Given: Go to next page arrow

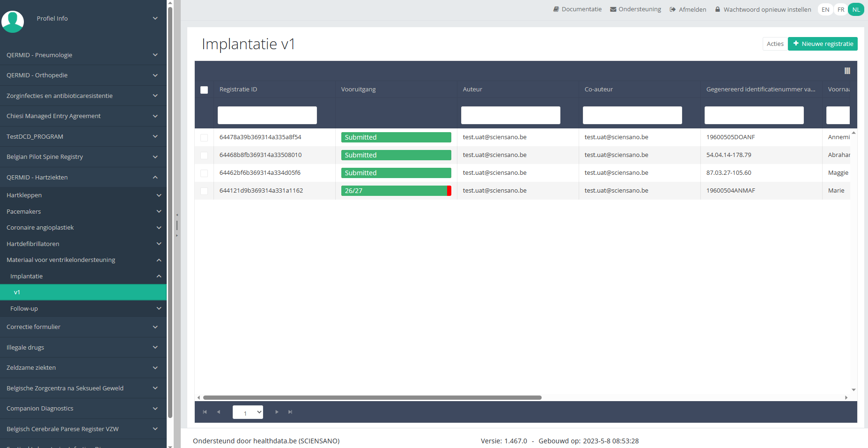Looking at the screenshot, I should tap(277, 412).
